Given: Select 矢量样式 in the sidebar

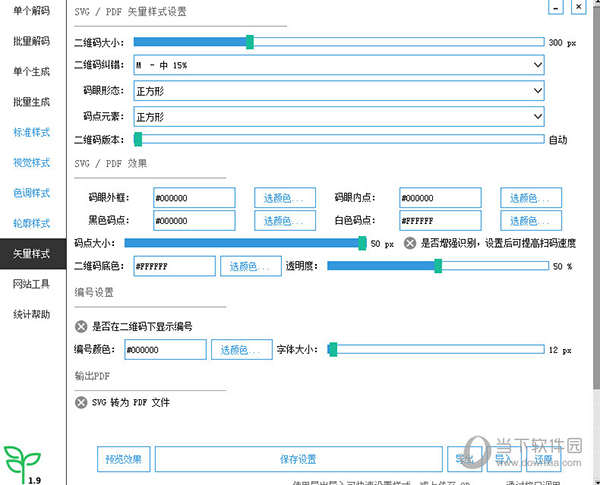Looking at the screenshot, I should 33,253.
